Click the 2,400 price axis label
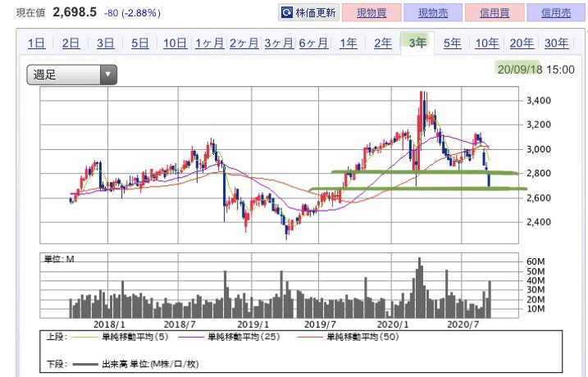 tap(539, 222)
